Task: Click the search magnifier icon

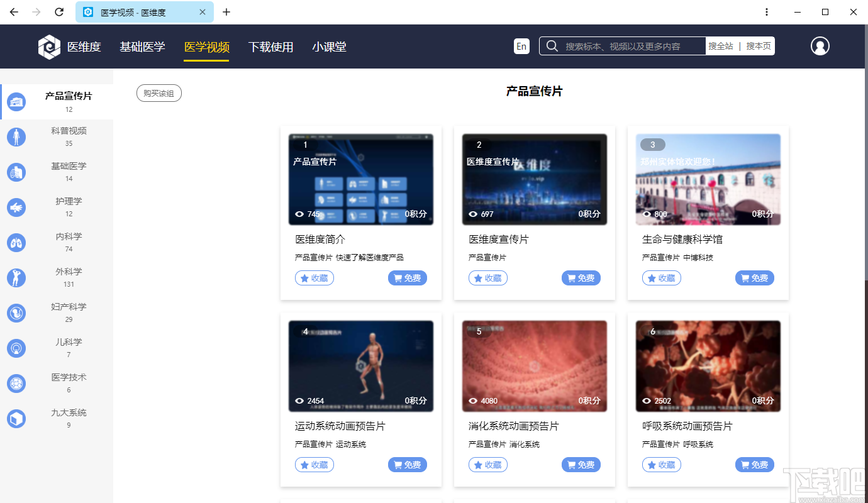Action: pos(552,46)
